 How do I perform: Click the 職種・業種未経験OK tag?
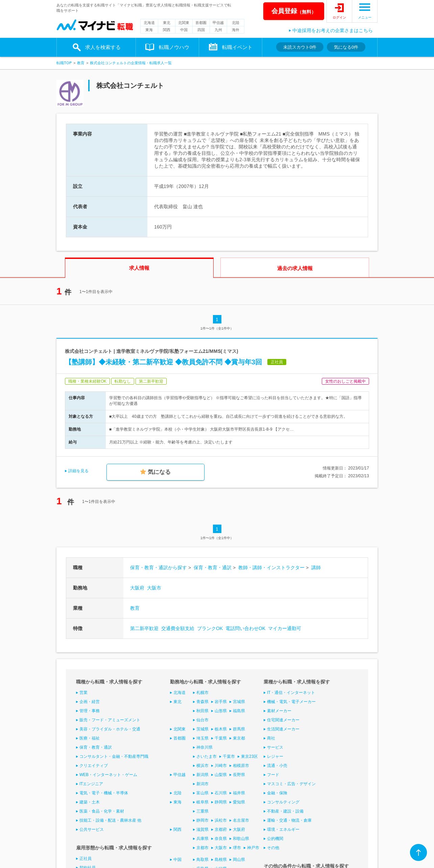coord(87,381)
